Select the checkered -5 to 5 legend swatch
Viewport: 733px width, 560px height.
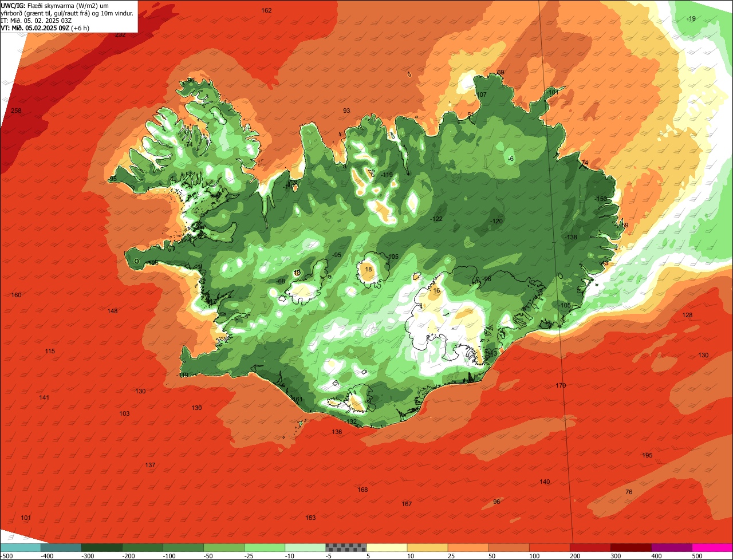pos(346,547)
